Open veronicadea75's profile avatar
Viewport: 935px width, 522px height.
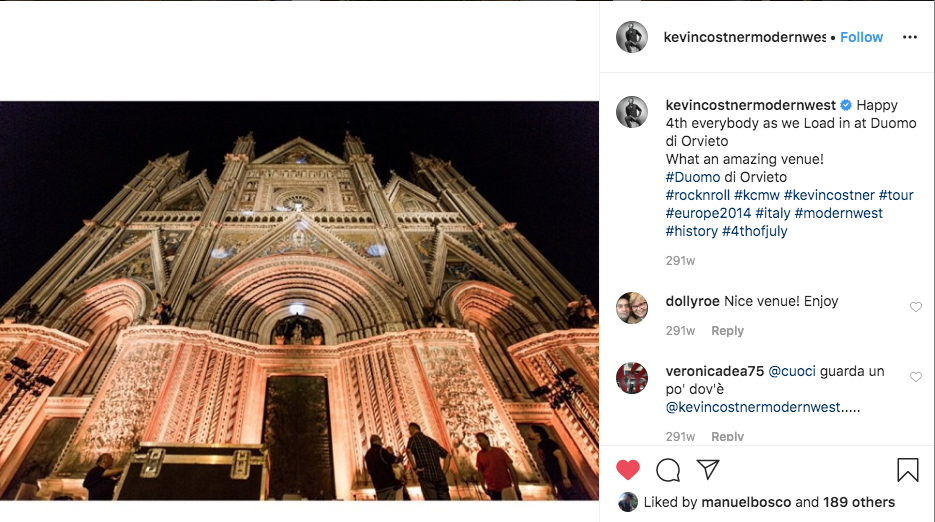coord(632,378)
